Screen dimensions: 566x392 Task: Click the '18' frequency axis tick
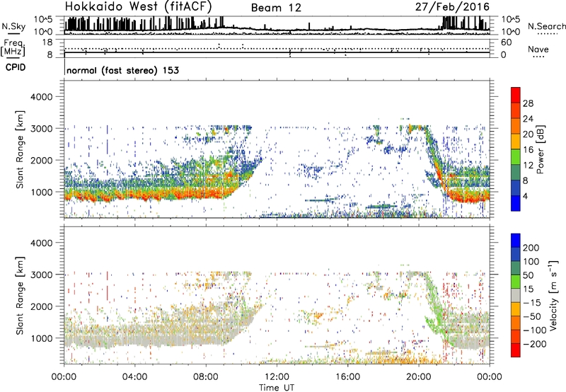click(x=47, y=42)
